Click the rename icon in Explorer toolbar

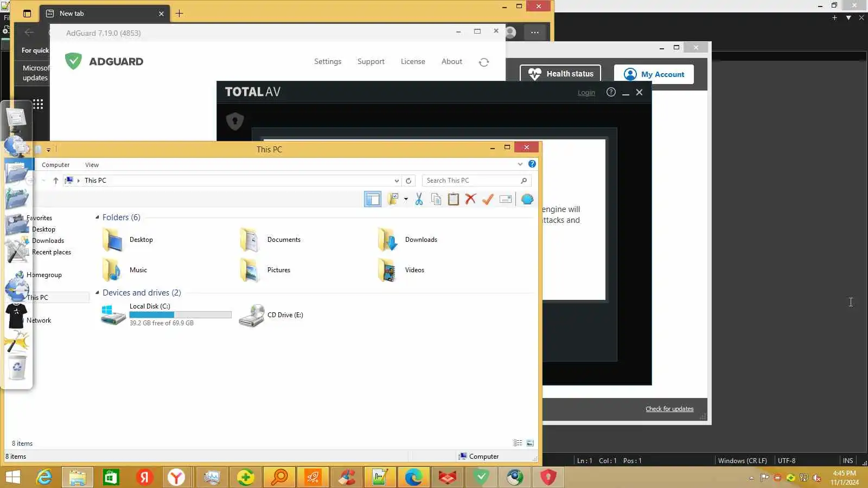click(506, 200)
